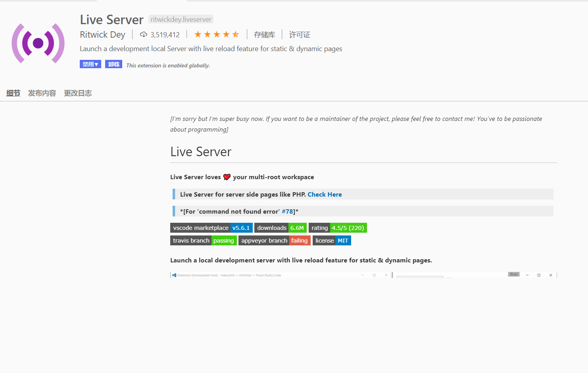This screenshot has width=588, height=373.
Task: Click the rating 4.5/5 badge
Action: pyautogui.click(x=338, y=228)
